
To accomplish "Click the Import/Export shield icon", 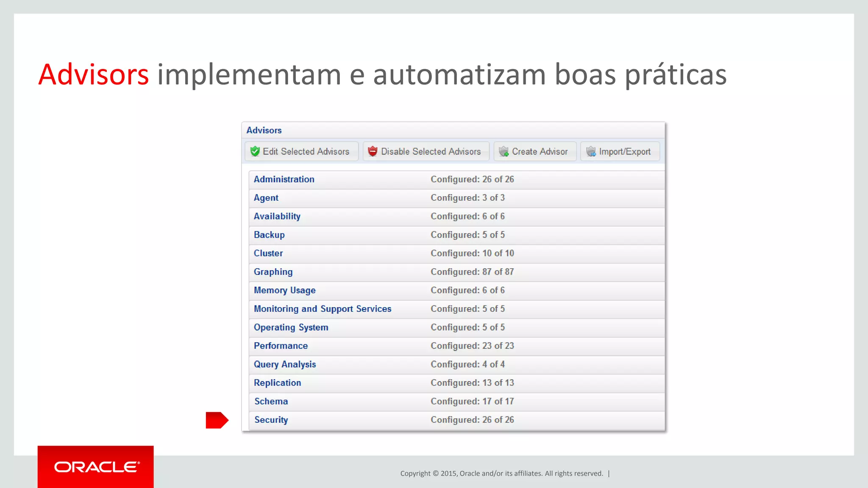I will click(x=591, y=151).
